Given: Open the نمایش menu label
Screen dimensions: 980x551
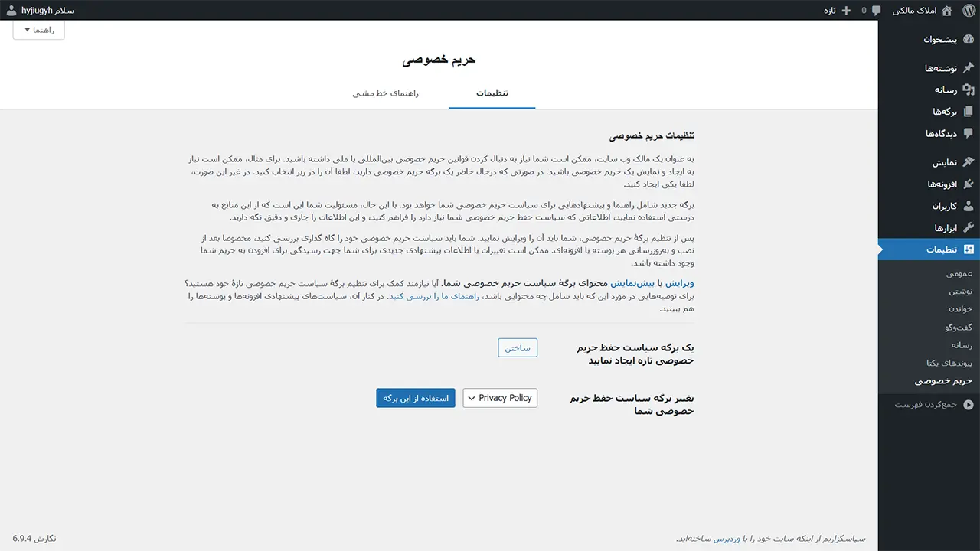Looking at the screenshot, I should 943,162.
